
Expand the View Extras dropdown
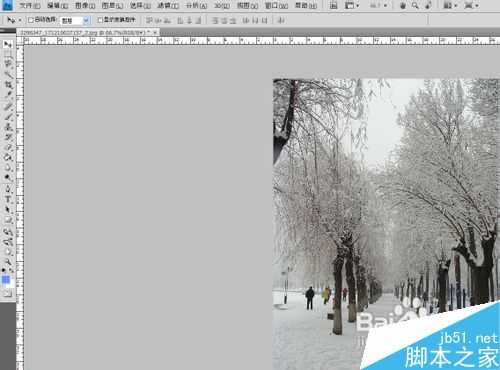[352, 5]
